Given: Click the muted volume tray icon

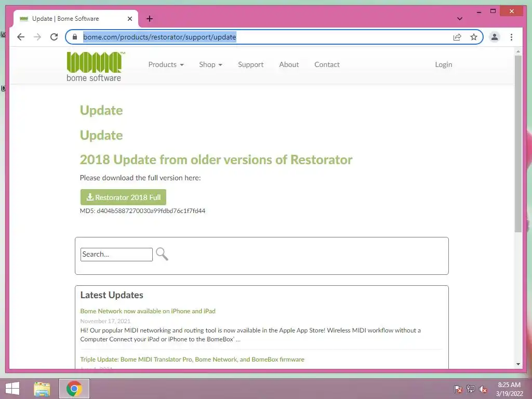Looking at the screenshot, I should (x=483, y=389).
